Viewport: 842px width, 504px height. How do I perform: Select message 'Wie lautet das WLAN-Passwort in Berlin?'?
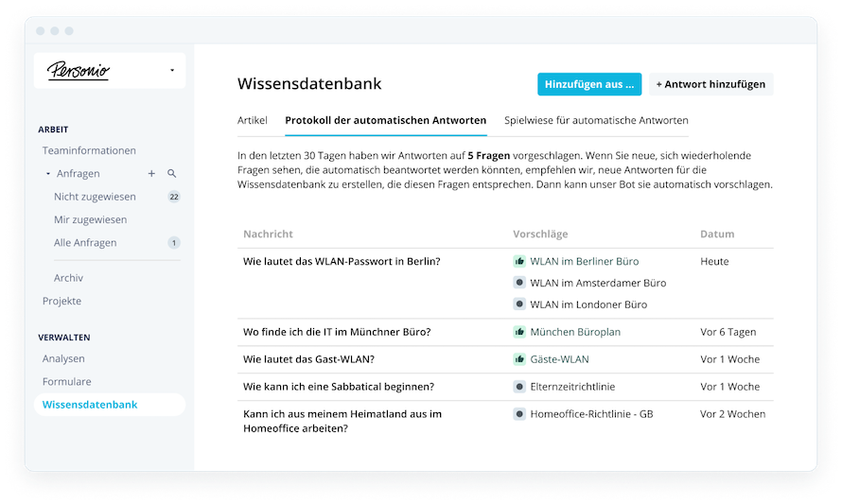(342, 261)
